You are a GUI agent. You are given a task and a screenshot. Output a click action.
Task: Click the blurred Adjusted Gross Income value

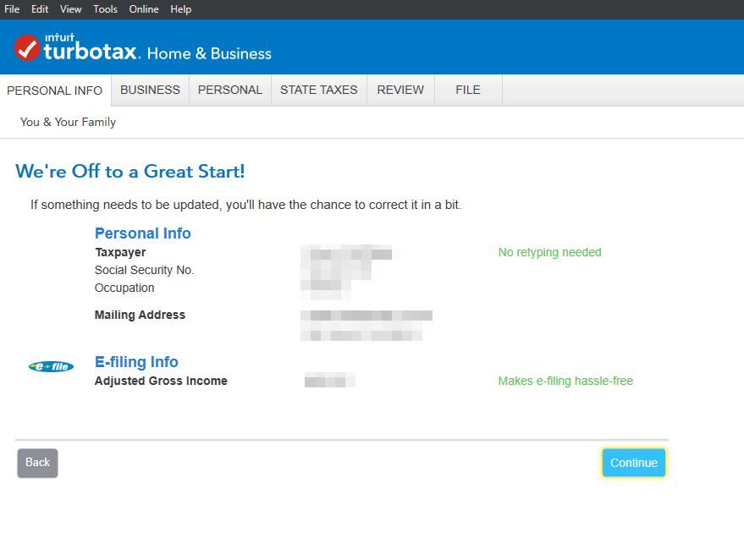(330, 381)
